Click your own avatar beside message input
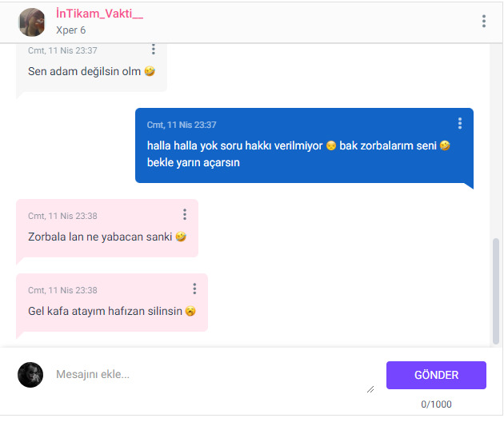Viewport: 504px width, 422px height. (30, 375)
